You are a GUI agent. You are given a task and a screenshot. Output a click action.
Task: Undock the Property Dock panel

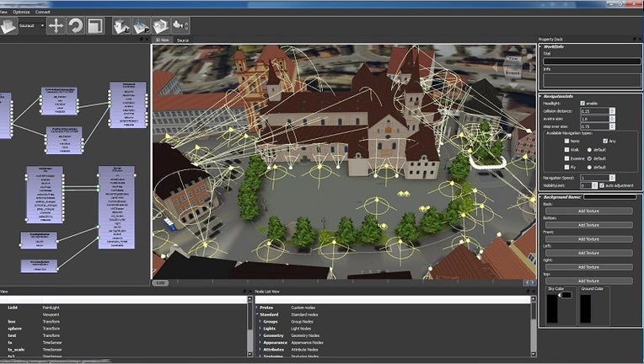pyautogui.click(x=634, y=39)
